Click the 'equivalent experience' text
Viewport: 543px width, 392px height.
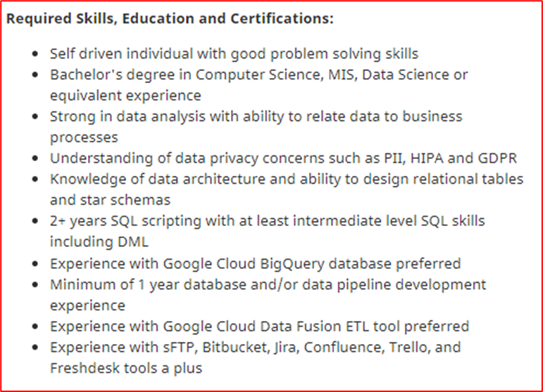[125, 96]
